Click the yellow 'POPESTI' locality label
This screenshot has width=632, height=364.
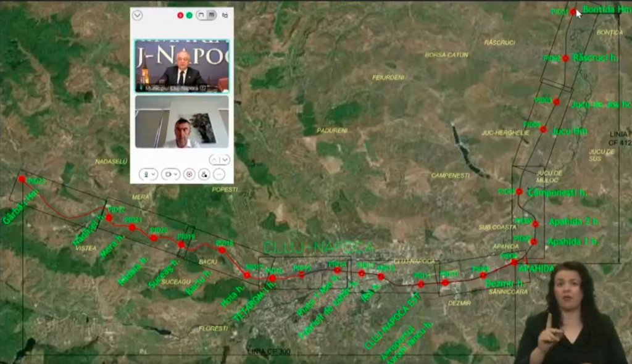coord(225,189)
